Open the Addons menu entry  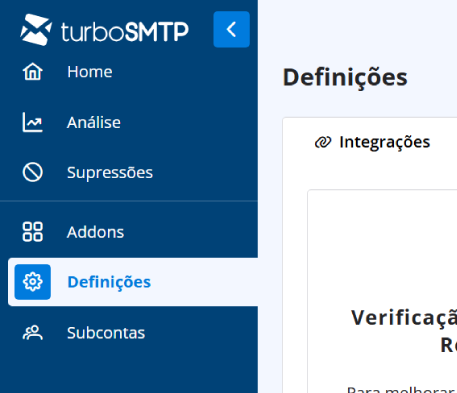tap(95, 232)
